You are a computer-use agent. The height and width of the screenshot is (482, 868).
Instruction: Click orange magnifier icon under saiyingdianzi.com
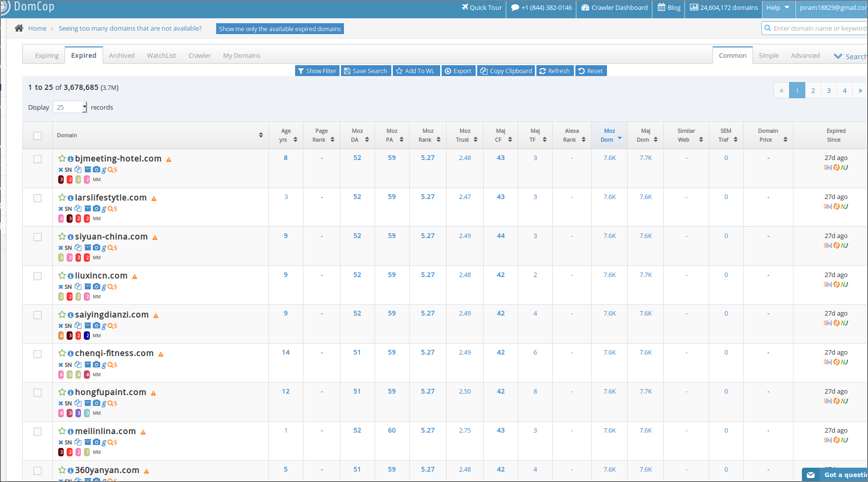(111, 326)
